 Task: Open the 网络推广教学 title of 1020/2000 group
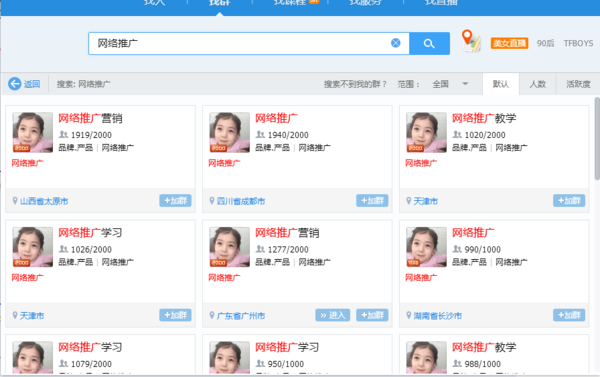click(x=484, y=118)
